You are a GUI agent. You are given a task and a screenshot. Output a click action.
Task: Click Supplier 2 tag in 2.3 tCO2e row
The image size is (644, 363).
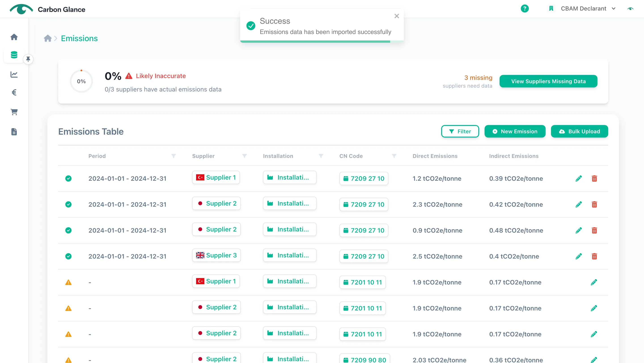216,204
